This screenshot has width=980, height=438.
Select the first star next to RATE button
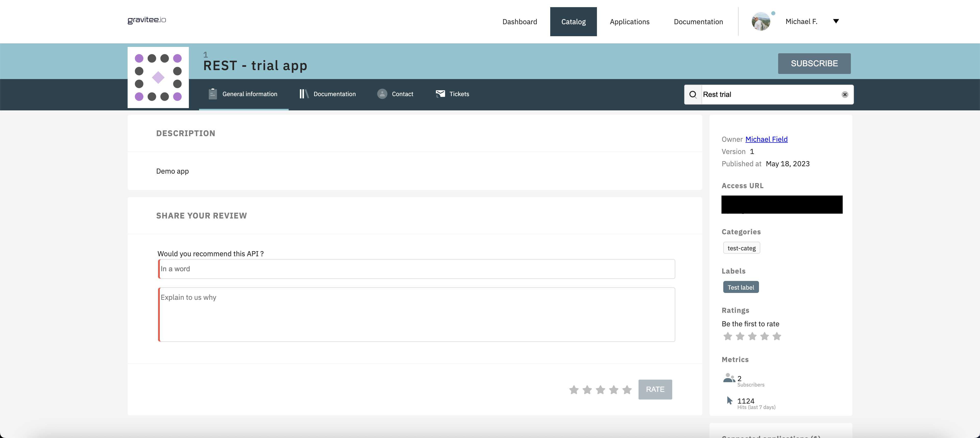pyautogui.click(x=574, y=390)
